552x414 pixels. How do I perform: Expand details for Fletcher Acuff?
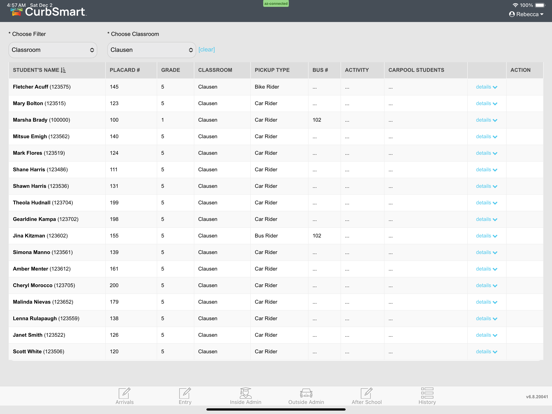coord(486,87)
